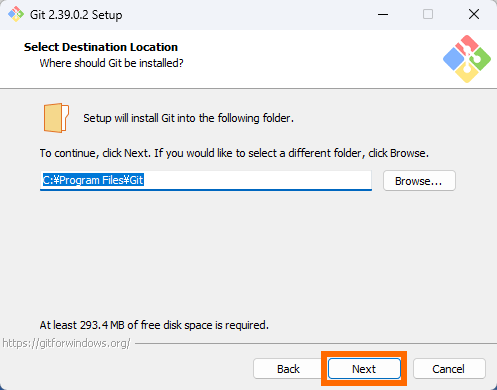Click the "To continue, click Next" instruction line
Viewport: 497px width, 390px height.
pos(234,153)
